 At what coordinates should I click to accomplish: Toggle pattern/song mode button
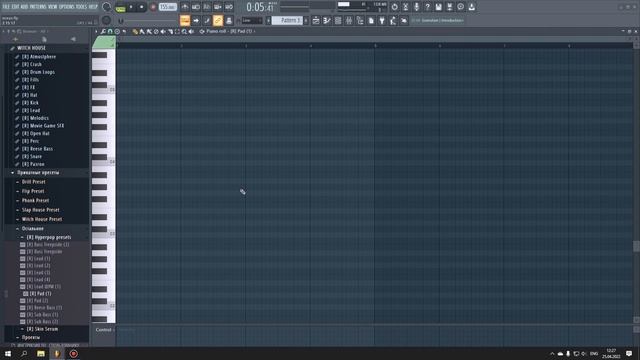(x=120, y=7)
